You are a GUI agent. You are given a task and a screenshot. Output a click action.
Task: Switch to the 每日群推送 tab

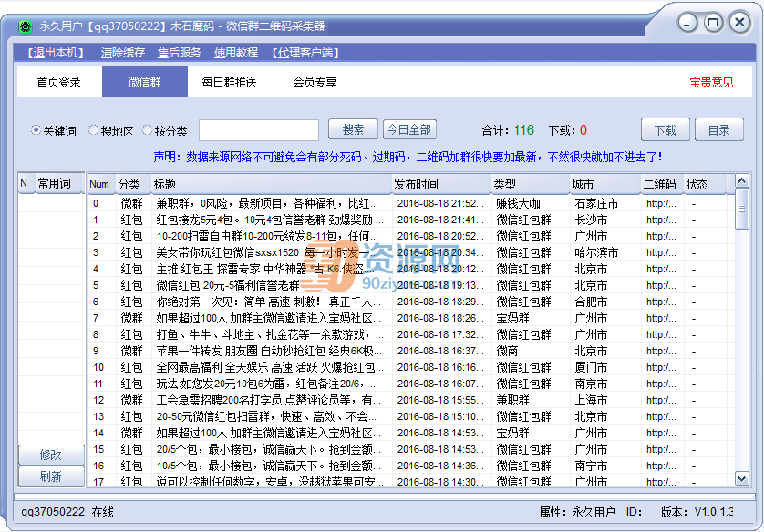coord(229,82)
